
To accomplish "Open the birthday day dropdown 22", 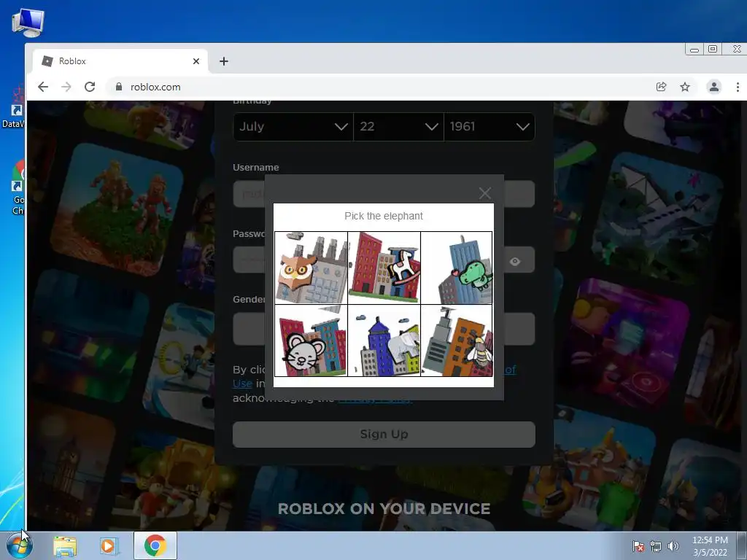I will coord(399,127).
